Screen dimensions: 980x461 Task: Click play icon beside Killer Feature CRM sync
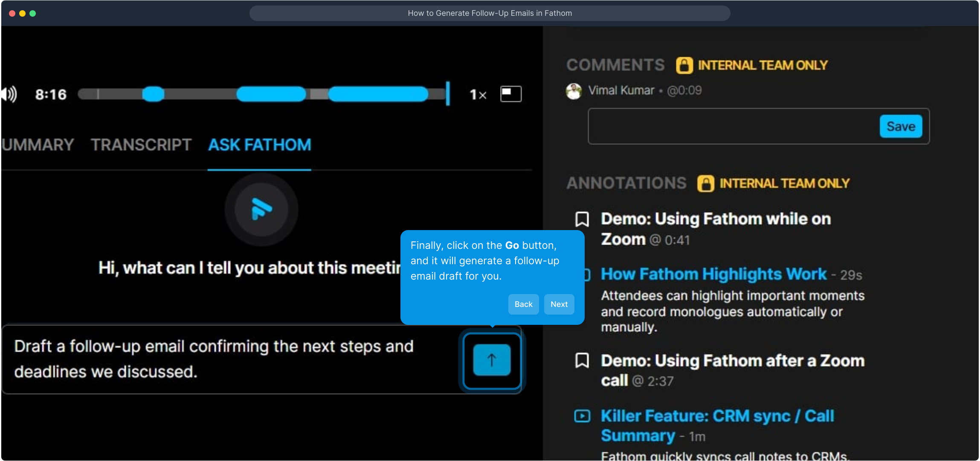point(582,416)
